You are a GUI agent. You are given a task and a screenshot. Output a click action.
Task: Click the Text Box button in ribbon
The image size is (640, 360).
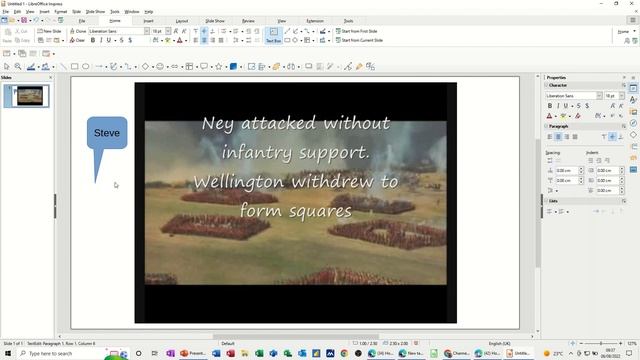(273, 36)
